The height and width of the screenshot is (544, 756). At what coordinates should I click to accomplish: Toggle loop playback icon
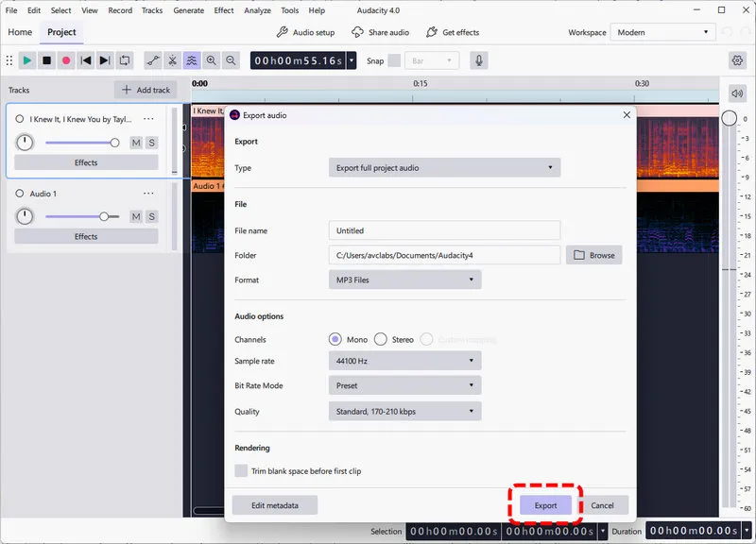click(x=125, y=60)
